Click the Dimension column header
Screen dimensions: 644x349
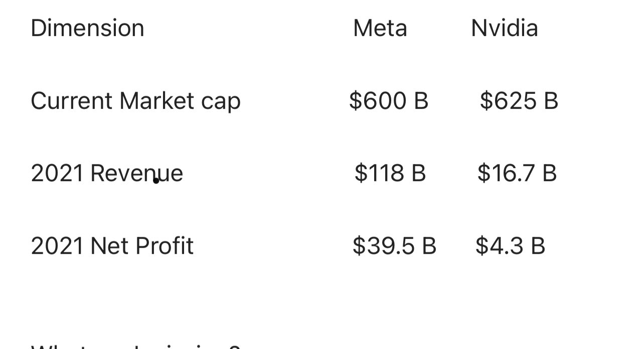tap(87, 28)
